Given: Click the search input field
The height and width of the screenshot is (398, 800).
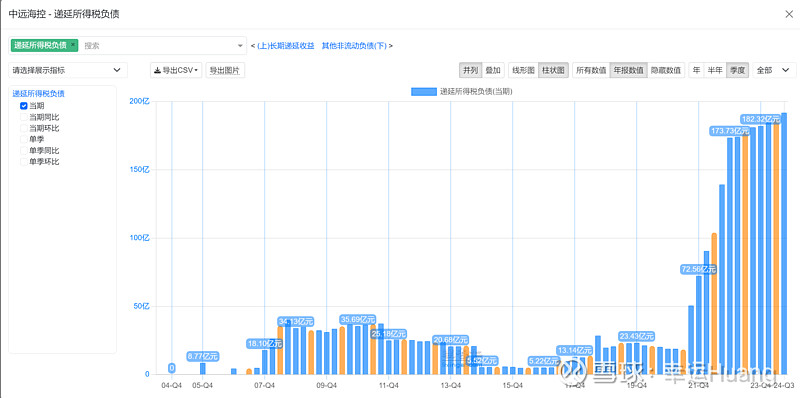Looking at the screenshot, I should click(x=158, y=46).
